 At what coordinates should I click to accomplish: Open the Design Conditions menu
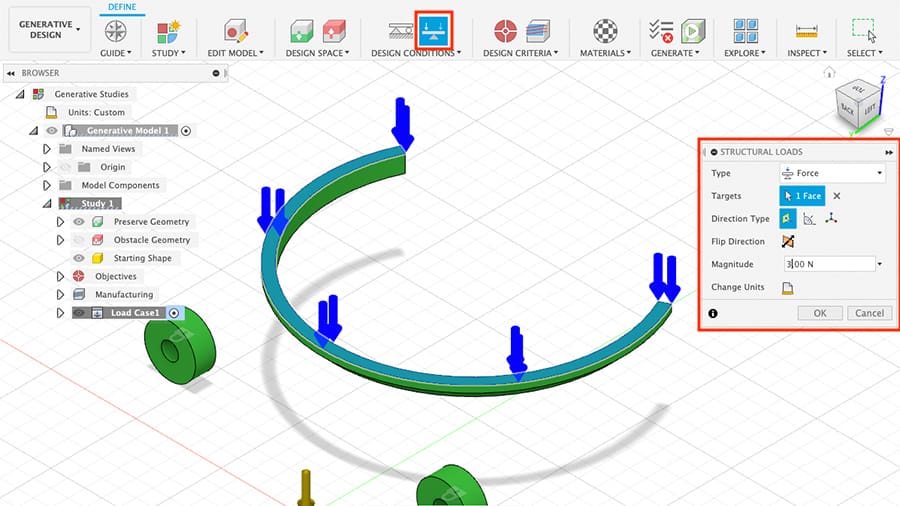pyautogui.click(x=417, y=53)
